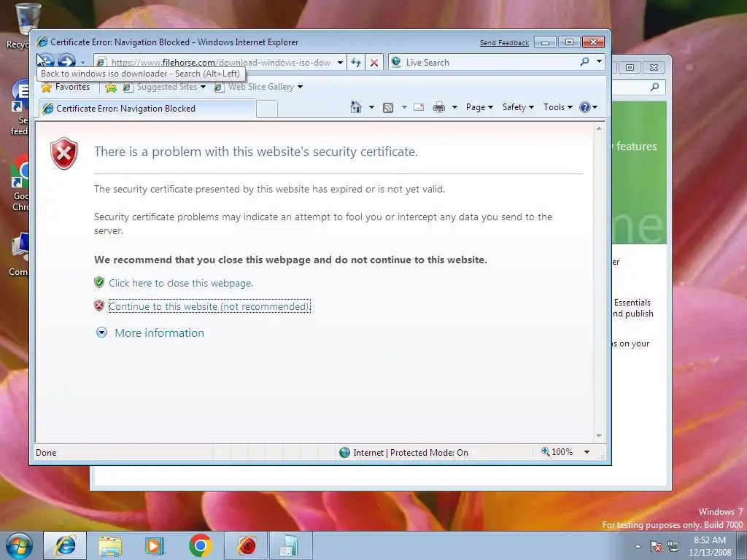Open the Safety menu
The height and width of the screenshot is (560, 747).
click(518, 107)
